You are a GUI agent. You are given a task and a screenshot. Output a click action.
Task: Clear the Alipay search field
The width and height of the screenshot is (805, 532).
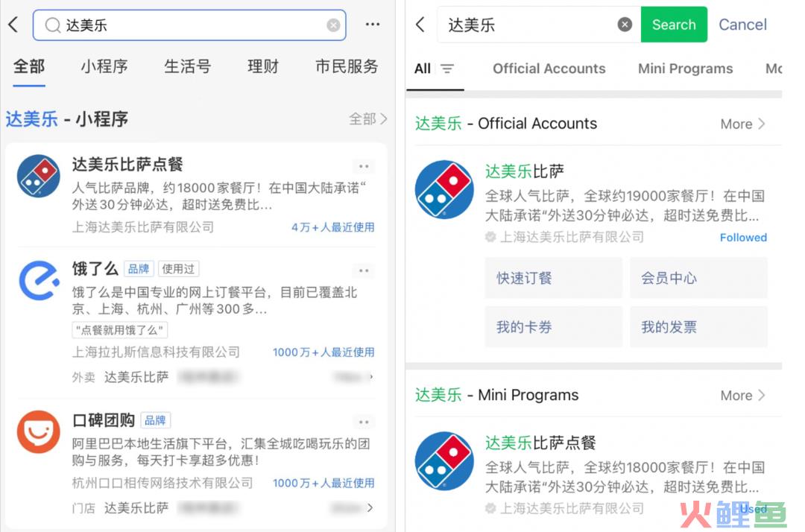click(x=333, y=25)
